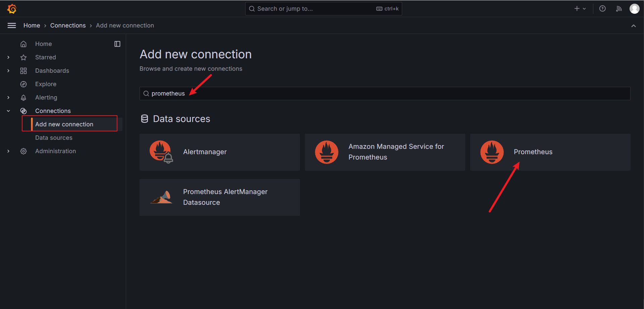
Task: Open Alerting from the sidebar
Action: (x=46, y=98)
